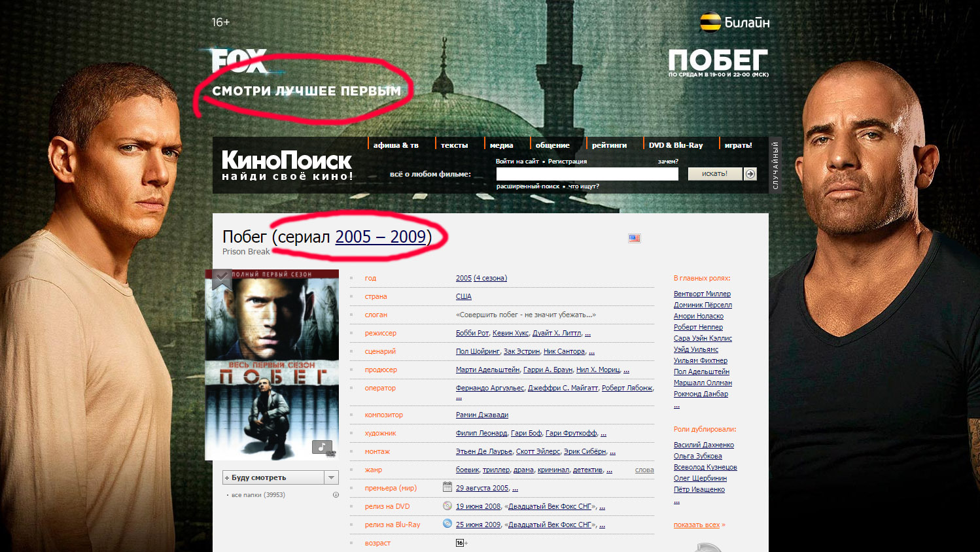The image size is (980, 552).
Task: Click dubbing actress Ольга Зубкова link
Action: point(698,457)
